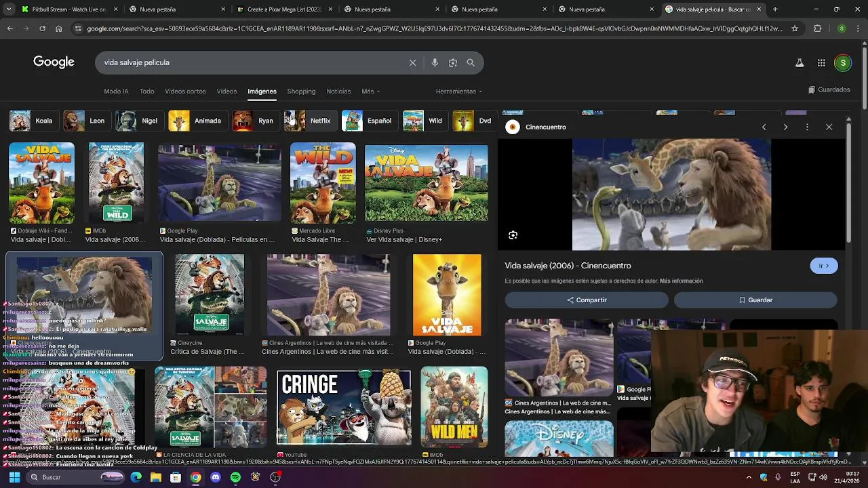Screen dimensions: 868x488
Task: Open the Disney Plus Vida Salvaje thumbnail
Action: click(x=426, y=183)
